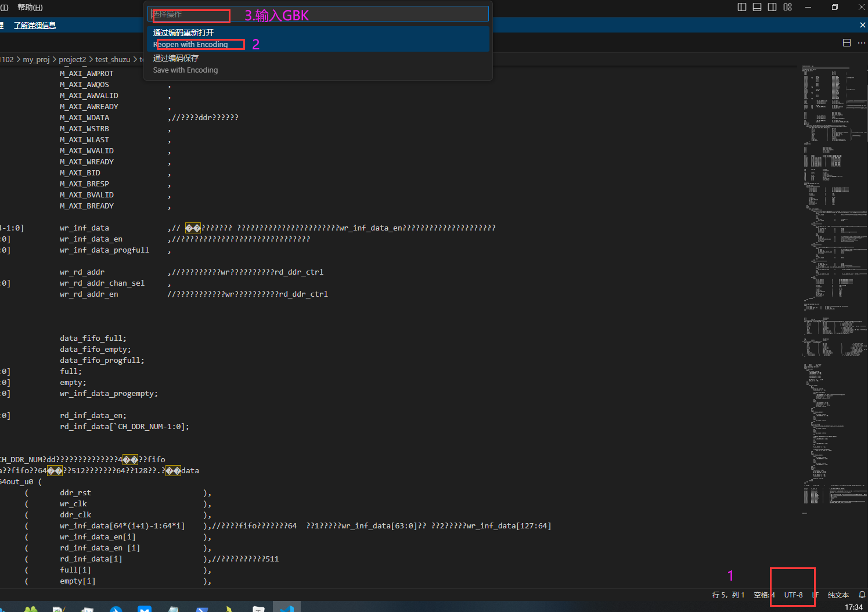The image size is (868, 612).
Task: Toggle the primary side bar layout icon
Action: 742,7
